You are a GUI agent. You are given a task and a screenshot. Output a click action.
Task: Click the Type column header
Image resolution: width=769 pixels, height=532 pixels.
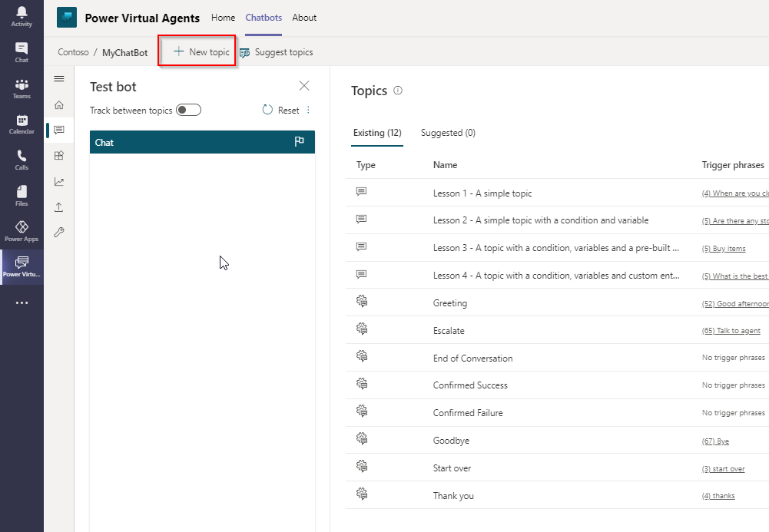point(366,165)
